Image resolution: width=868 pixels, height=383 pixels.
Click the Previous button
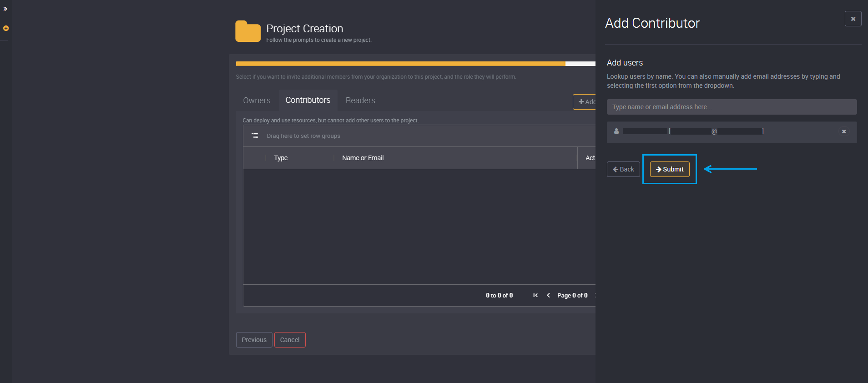coord(254,340)
